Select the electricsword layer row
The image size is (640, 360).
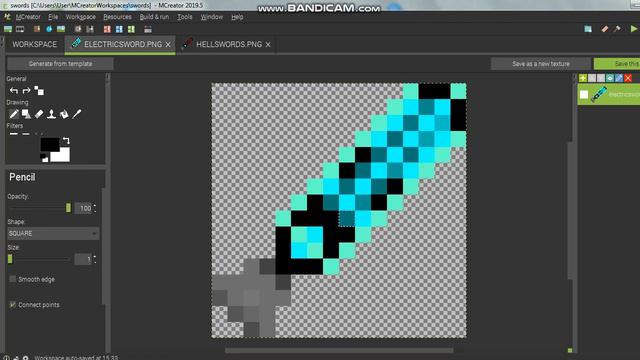[x=609, y=95]
